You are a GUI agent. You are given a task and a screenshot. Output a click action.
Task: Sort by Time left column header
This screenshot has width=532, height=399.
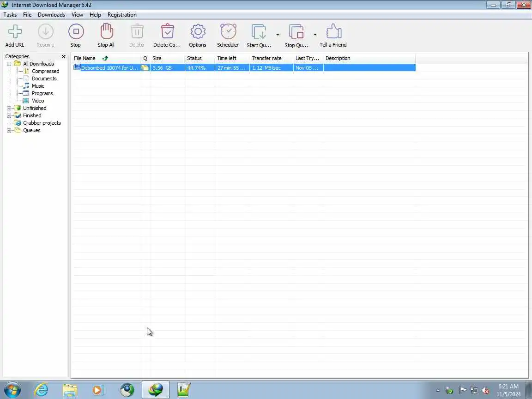[x=232, y=58]
